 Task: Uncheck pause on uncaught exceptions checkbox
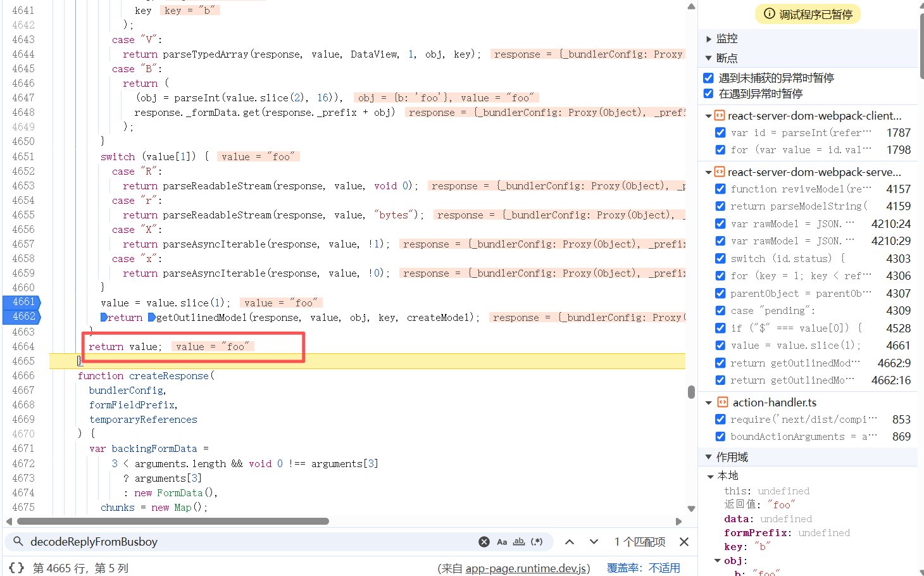709,78
